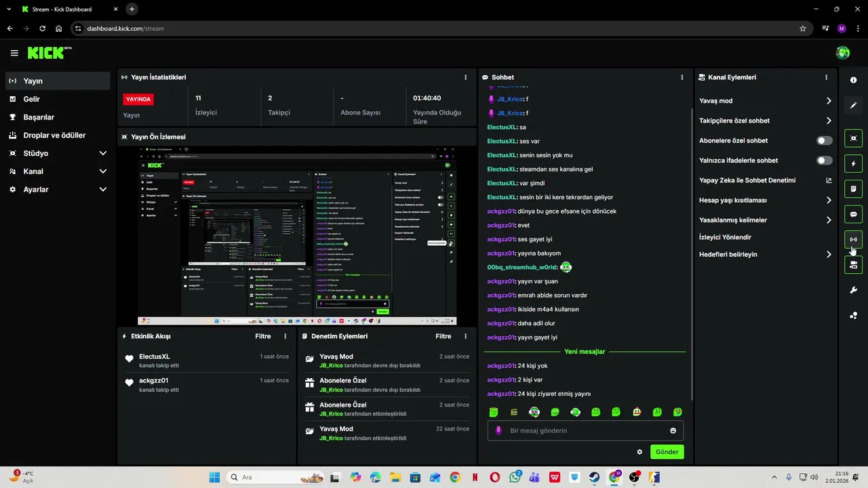Reload the dashboard page

(43, 28)
